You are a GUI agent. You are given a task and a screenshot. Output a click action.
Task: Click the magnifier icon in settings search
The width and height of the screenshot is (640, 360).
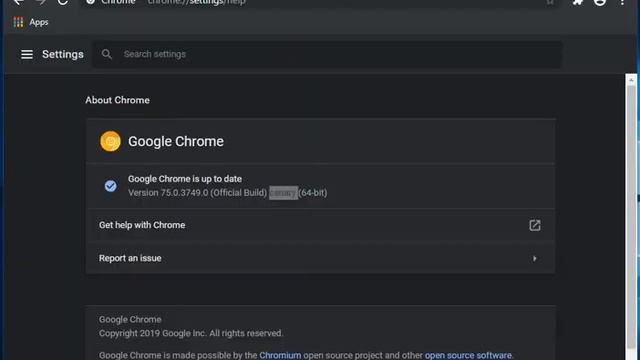107,54
